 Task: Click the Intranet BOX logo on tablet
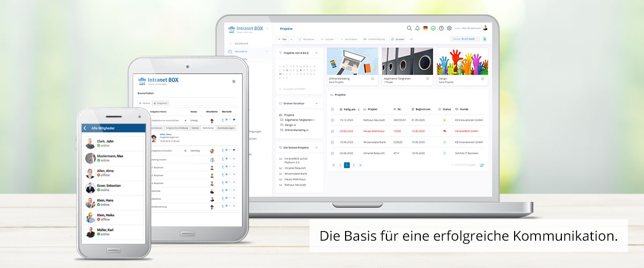[x=158, y=81]
